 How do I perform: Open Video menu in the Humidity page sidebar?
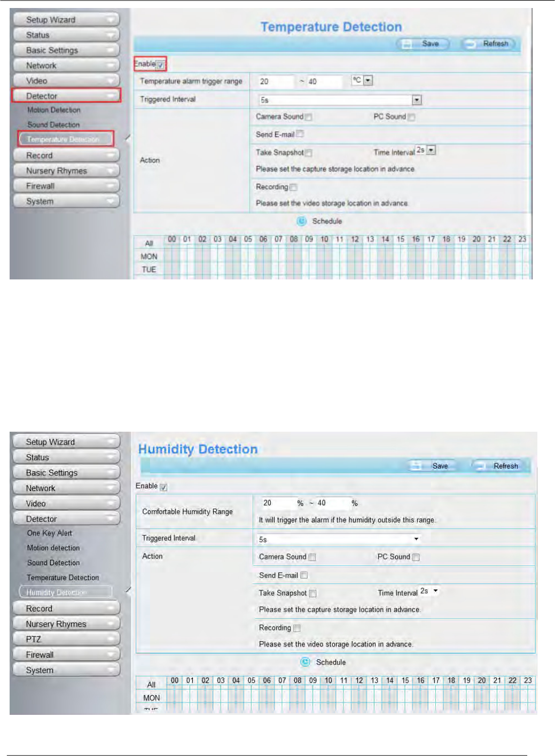tap(66, 503)
